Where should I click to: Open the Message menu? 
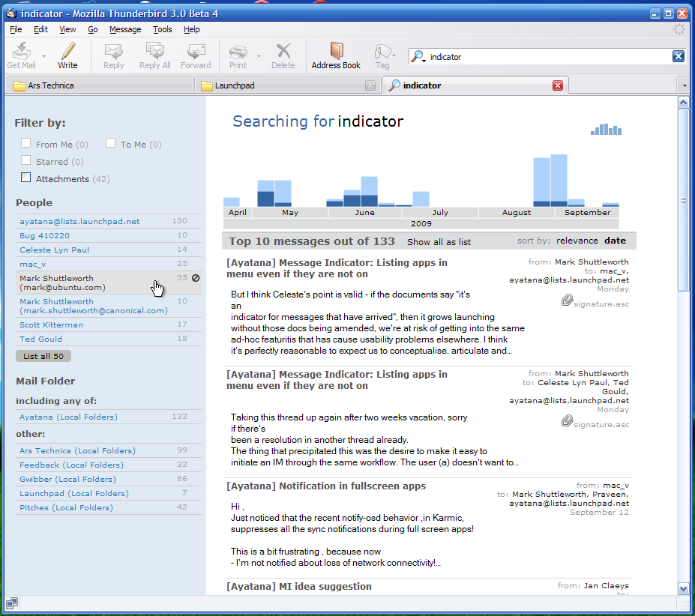pos(125,29)
